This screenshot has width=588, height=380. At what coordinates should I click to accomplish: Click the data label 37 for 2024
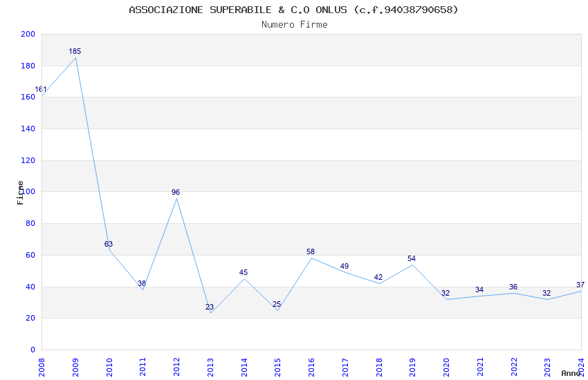click(580, 285)
